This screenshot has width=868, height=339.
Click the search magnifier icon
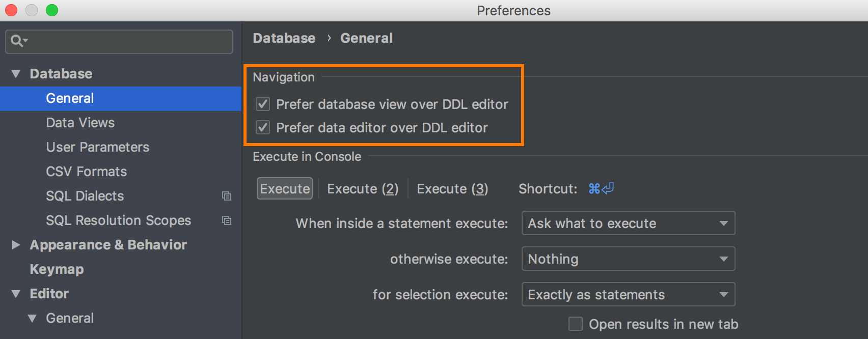17,41
